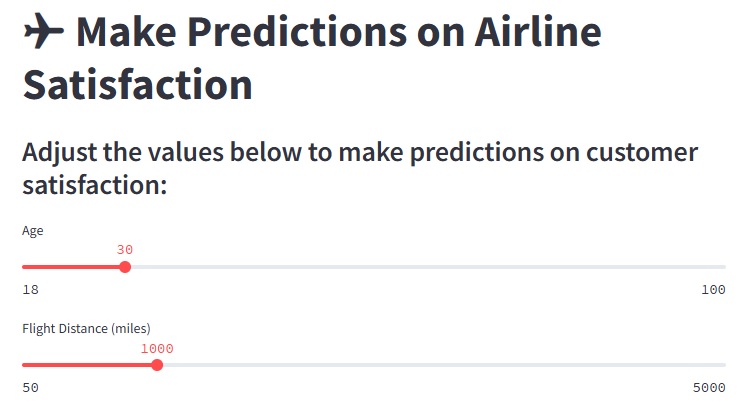This screenshot has height=410, width=747.
Task: Click the 'Make Predictions on Airline' title text
Action: pyautogui.click(x=340, y=34)
